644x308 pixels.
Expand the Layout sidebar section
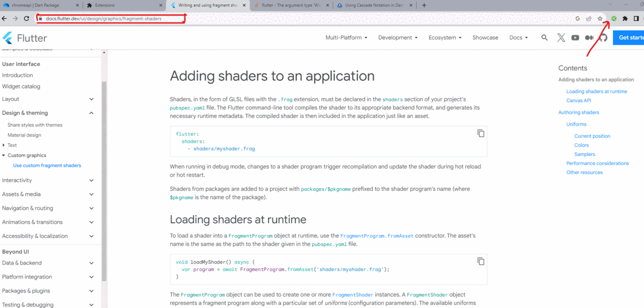point(91,99)
